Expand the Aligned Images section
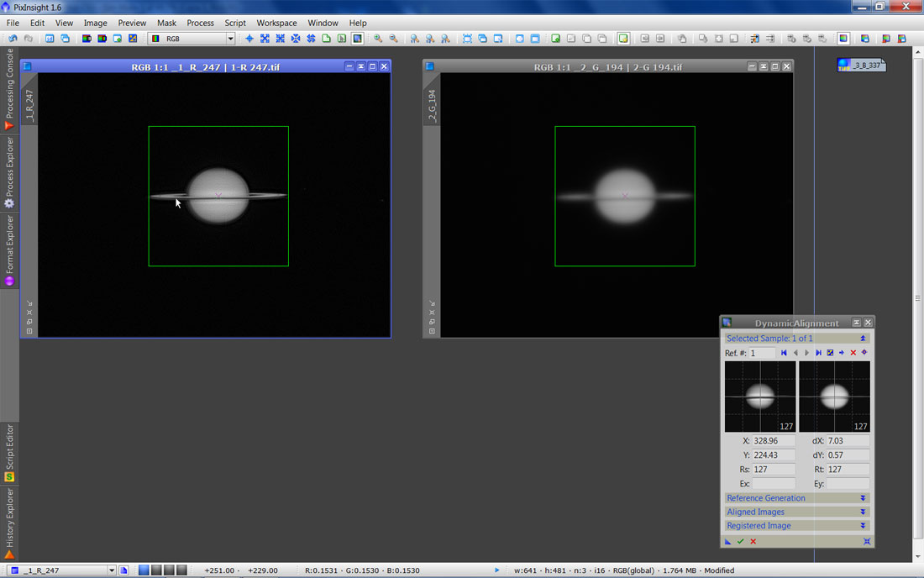924x578 pixels. (x=863, y=512)
